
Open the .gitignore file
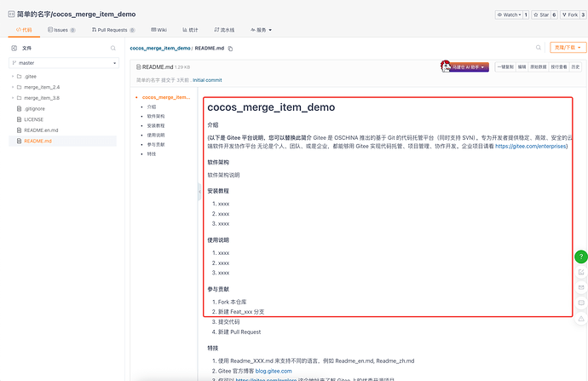34,109
